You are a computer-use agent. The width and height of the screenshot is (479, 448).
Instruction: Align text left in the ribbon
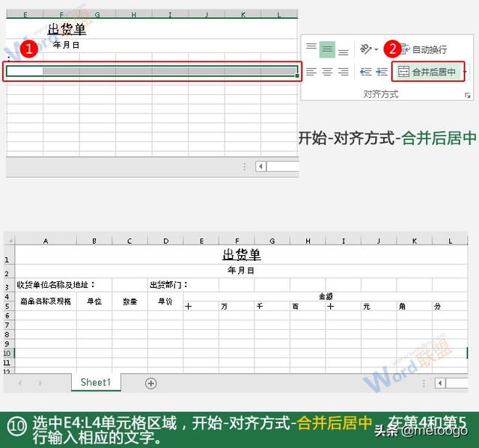(311, 72)
